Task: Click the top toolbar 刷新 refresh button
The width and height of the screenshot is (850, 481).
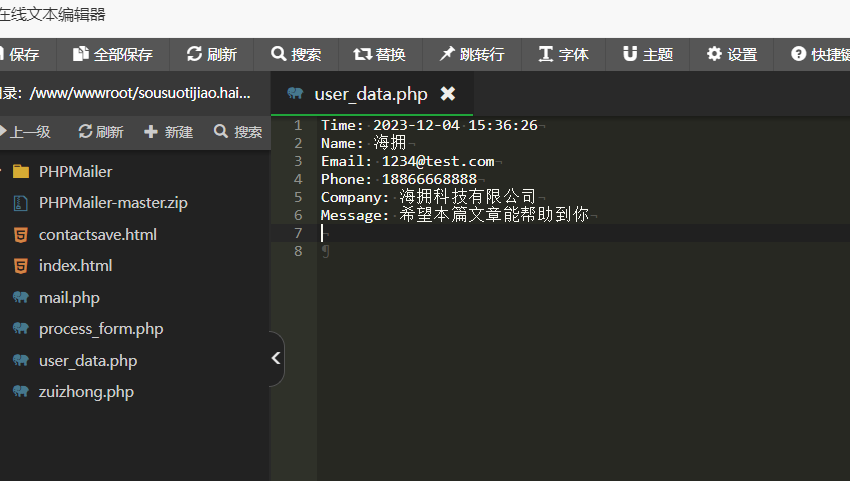Action: click(211, 54)
